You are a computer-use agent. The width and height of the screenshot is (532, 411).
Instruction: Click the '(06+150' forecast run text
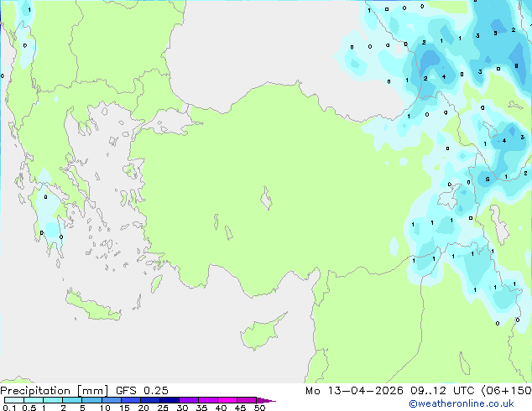[x=506, y=391]
